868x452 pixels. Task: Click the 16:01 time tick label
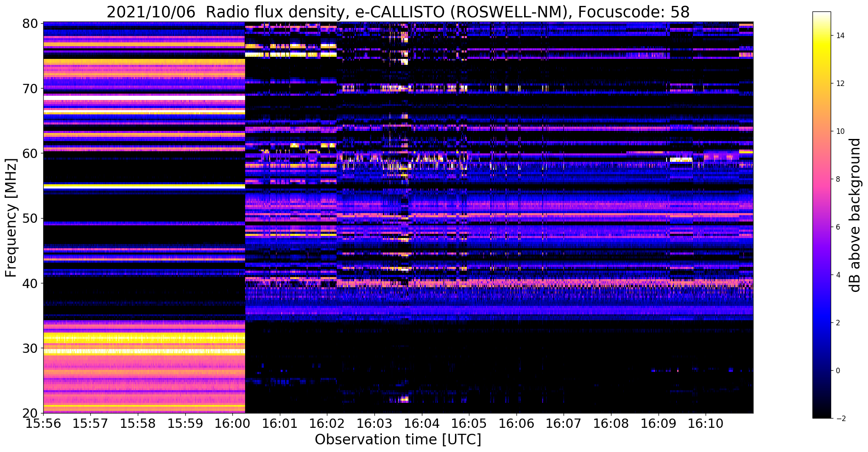(x=280, y=424)
